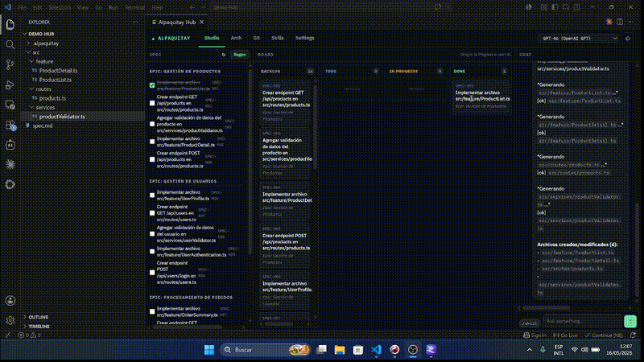Check 'Implementar archivo ProductDetail.ts' task

click(x=152, y=142)
